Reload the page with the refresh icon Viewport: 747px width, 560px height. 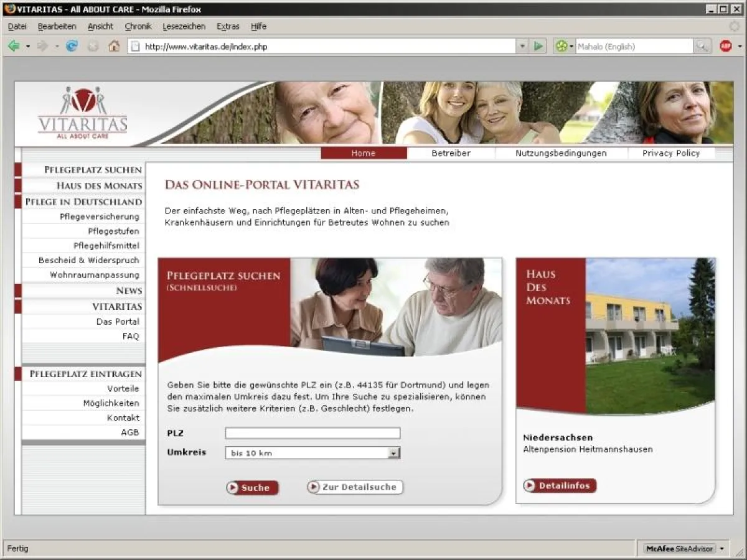pos(70,45)
